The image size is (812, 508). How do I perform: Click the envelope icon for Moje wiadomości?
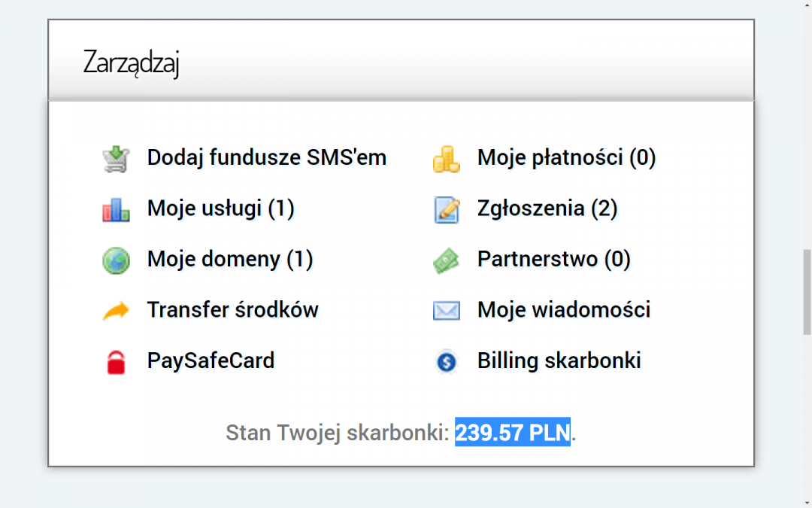click(446, 311)
